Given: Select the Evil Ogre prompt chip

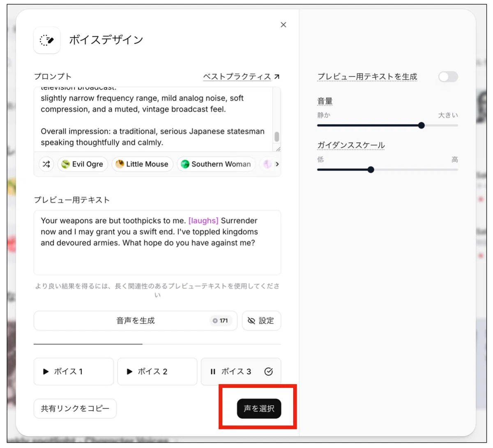Looking at the screenshot, I should 83,164.
